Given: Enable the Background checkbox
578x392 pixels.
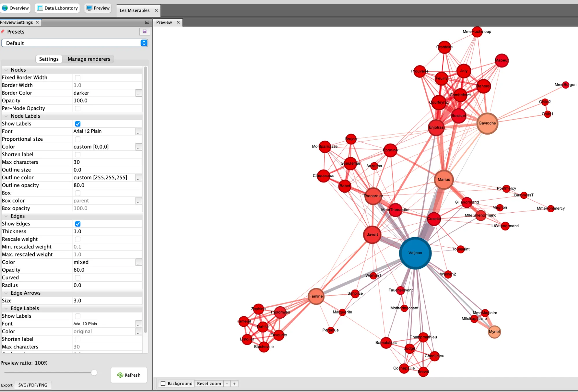Looking at the screenshot, I should (x=163, y=384).
